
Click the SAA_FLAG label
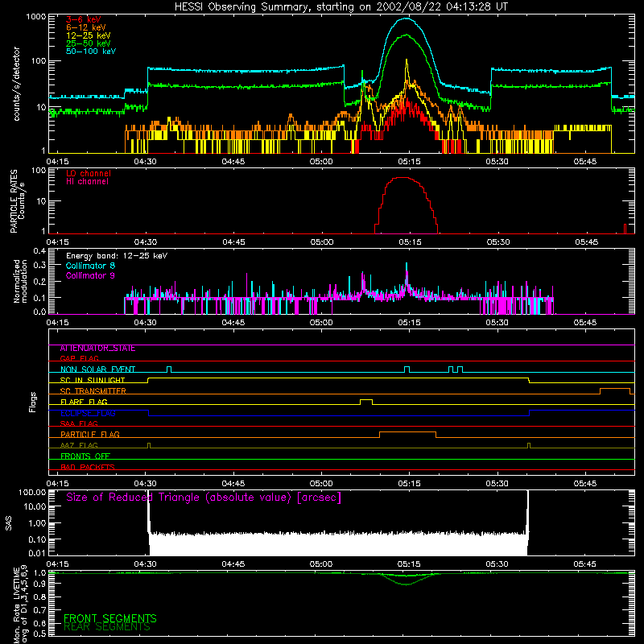click(79, 424)
